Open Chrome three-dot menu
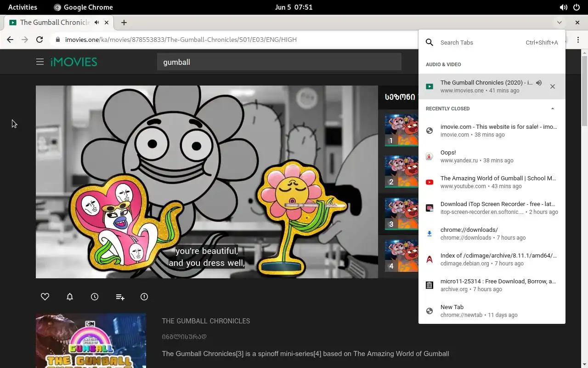The height and width of the screenshot is (368, 588). pos(578,40)
